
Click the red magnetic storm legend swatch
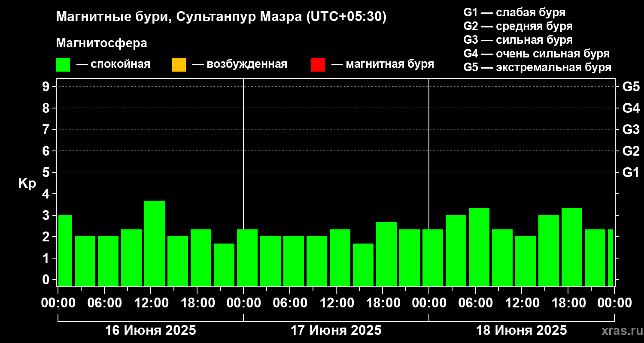coord(318,65)
